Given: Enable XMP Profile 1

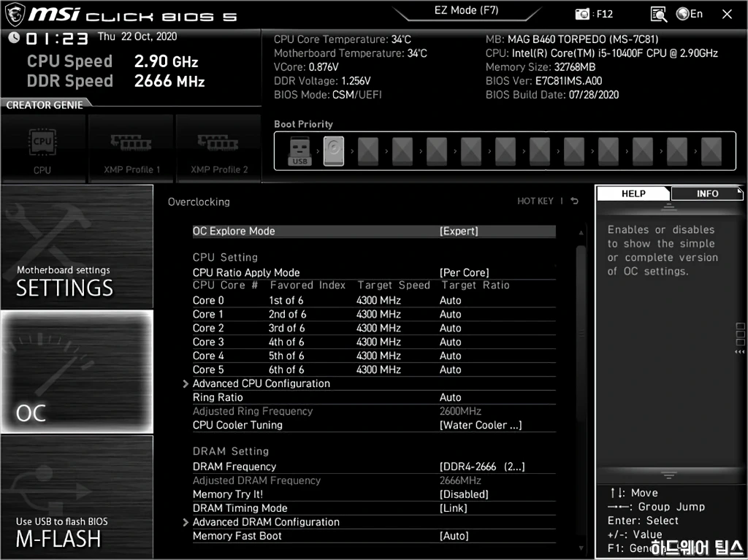Looking at the screenshot, I should coord(131,149).
